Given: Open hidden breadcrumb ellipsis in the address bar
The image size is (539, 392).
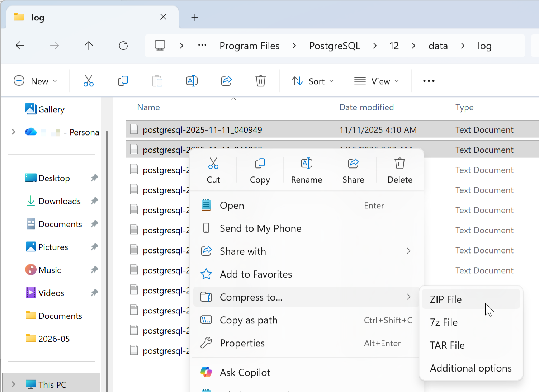Looking at the screenshot, I should tap(202, 46).
